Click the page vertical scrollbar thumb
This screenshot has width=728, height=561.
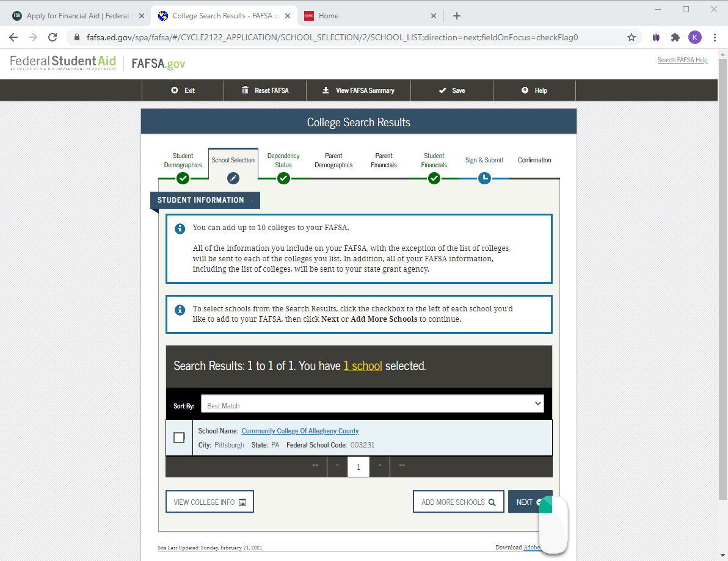[723, 278]
